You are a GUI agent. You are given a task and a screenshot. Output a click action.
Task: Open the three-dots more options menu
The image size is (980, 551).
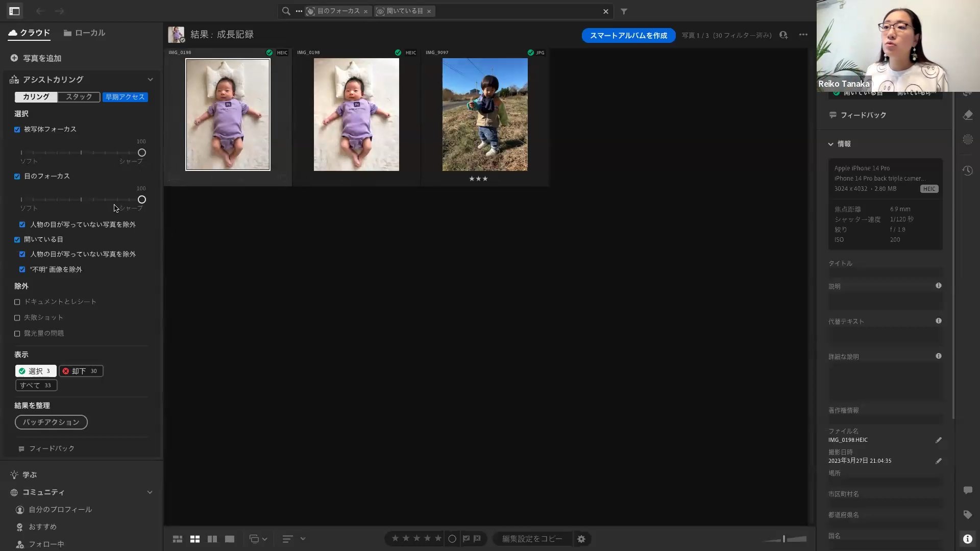coord(803,35)
